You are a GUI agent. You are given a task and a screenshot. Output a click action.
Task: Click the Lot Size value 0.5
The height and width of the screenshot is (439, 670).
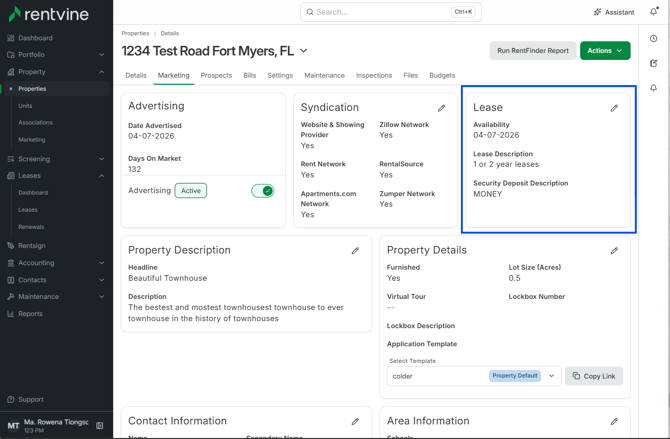[514, 278]
